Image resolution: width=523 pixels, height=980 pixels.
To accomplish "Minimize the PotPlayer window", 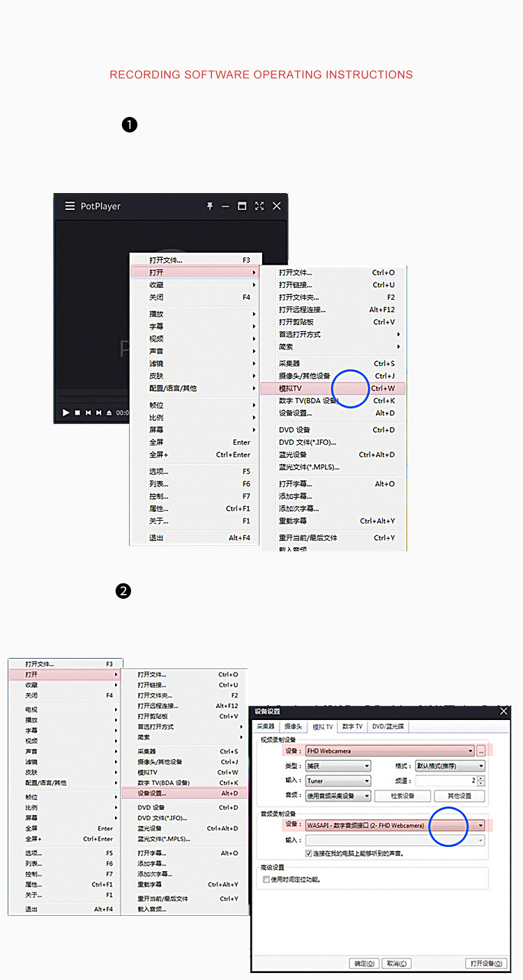I will pyautogui.click(x=225, y=206).
